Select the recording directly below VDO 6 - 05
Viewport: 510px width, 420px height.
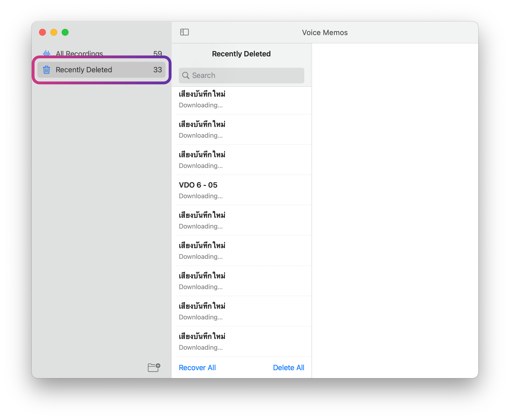tap(243, 220)
